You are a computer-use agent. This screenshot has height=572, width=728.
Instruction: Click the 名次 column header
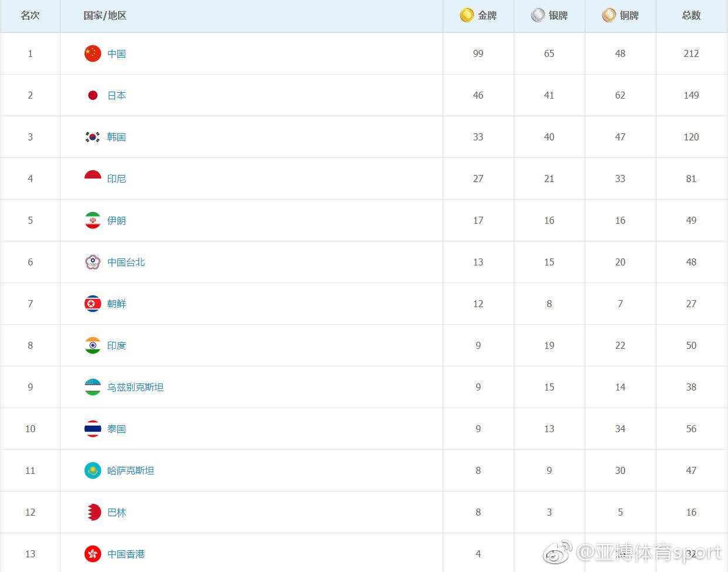tap(30, 15)
